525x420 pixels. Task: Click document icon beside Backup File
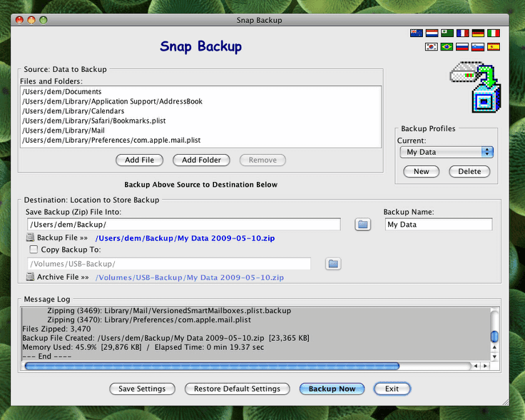coord(30,237)
